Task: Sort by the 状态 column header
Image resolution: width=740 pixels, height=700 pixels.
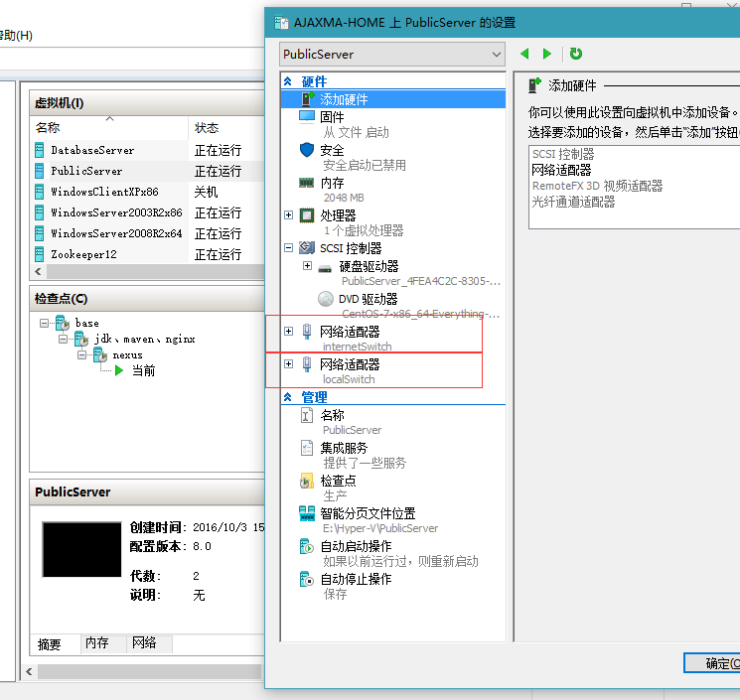Action: pyautogui.click(x=226, y=128)
